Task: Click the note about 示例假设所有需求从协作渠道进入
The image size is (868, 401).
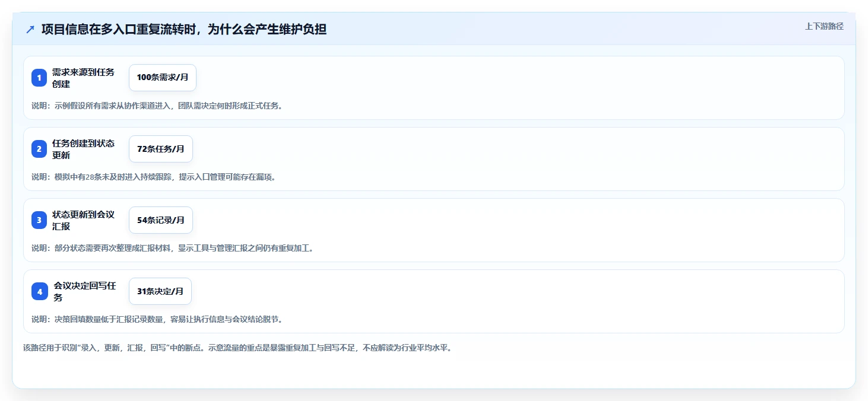Action: point(157,106)
